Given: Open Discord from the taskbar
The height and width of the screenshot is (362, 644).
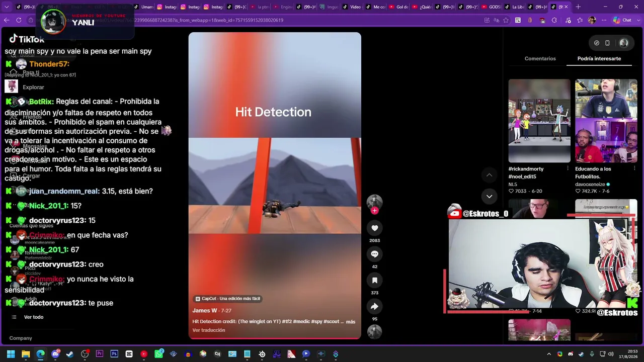Looking at the screenshot, I should (x=55, y=354).
